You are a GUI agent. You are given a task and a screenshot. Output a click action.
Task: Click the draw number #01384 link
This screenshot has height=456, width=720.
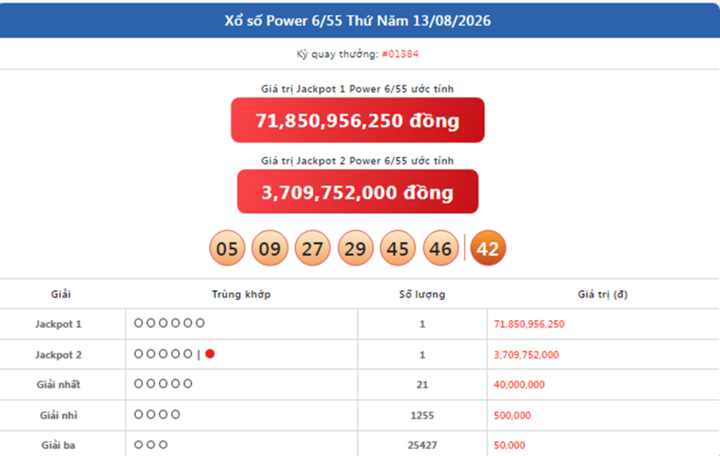[400, 54]
